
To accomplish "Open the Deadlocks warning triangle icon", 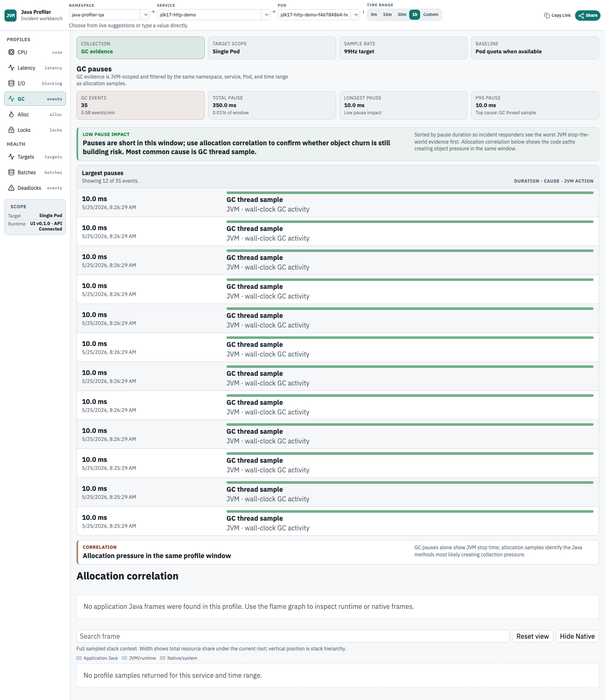I will (x=11, y=188).
